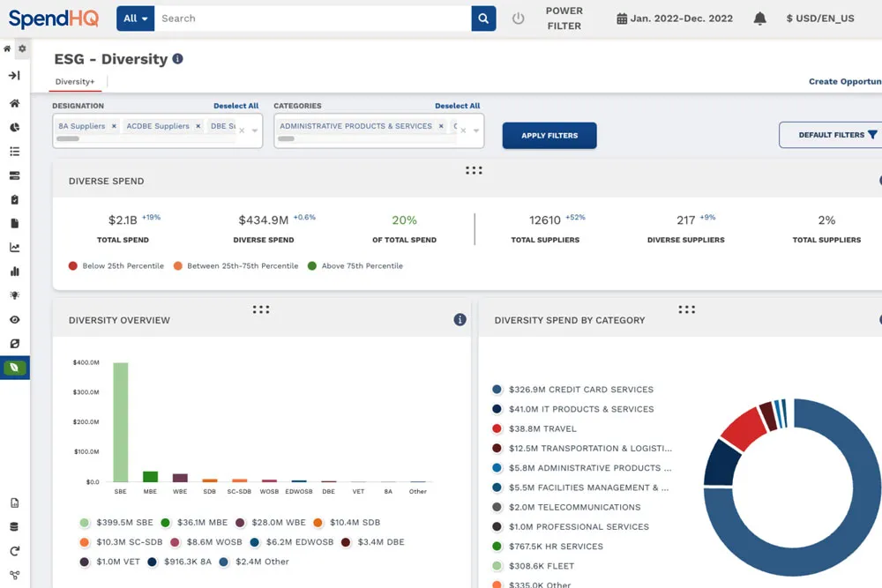Toggle the Power Filter switch icon

[518, 19]
